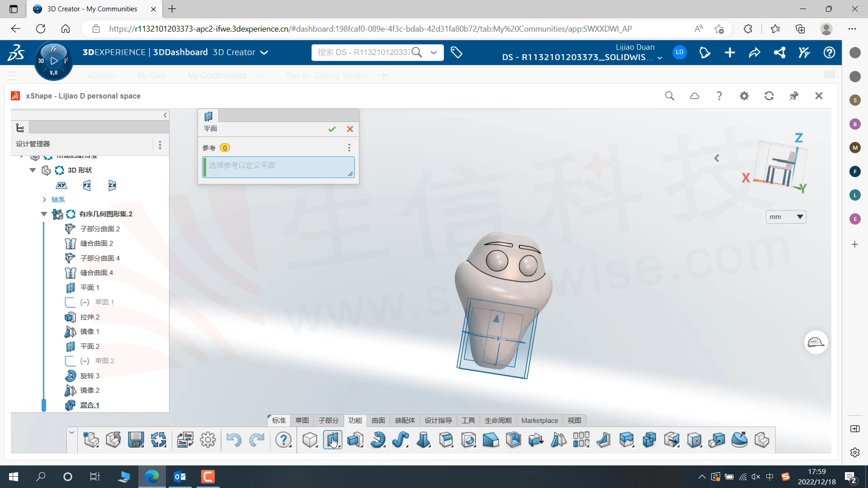Select 拉伸.2 feature in the tree
This screenshot has width=868, height=488.
pos(90,317)
